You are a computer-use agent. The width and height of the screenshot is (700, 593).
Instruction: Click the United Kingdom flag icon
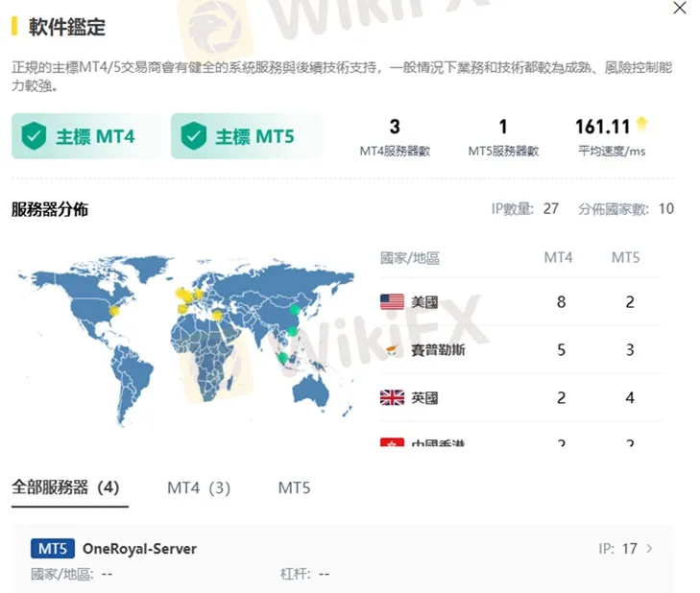[392, 397]
